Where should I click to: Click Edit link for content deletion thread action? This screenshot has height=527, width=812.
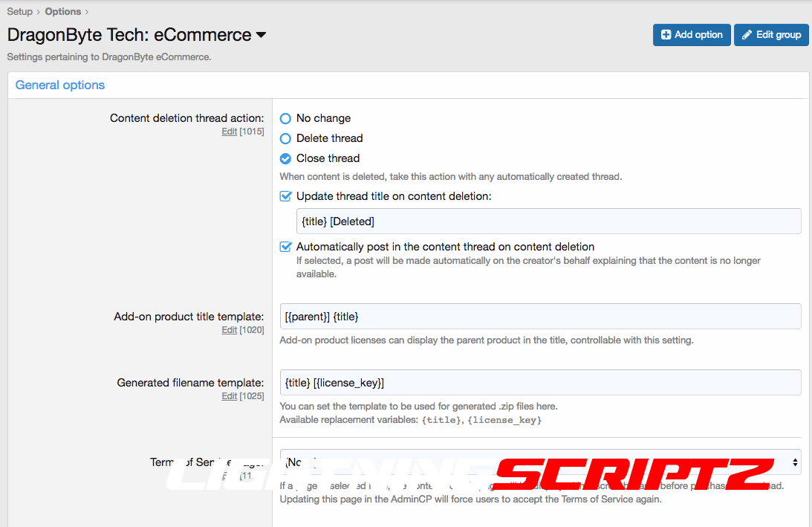[x=229, y=132]
